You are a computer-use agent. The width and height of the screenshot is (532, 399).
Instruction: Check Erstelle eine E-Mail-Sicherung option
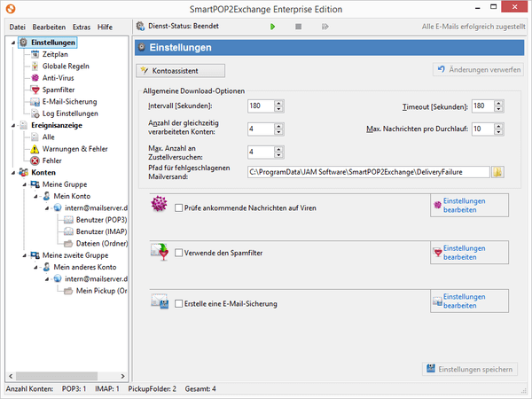coord(179,304)
